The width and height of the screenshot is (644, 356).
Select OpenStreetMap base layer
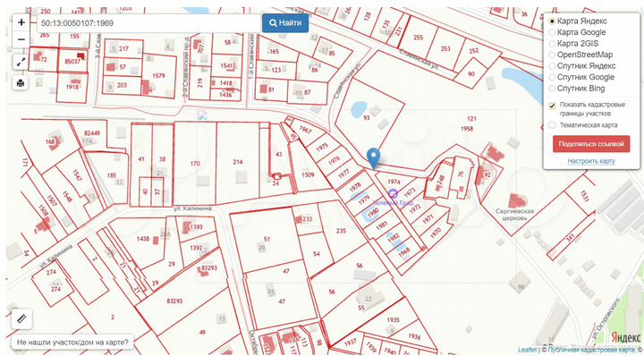553,55
